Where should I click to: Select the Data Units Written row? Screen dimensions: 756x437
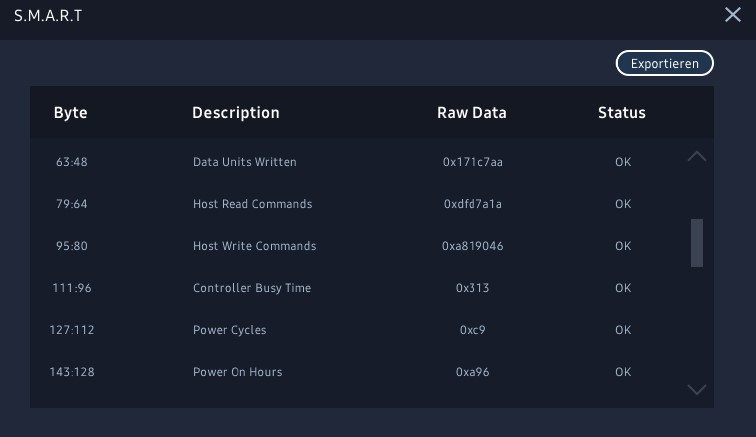(x=372, y=162)
